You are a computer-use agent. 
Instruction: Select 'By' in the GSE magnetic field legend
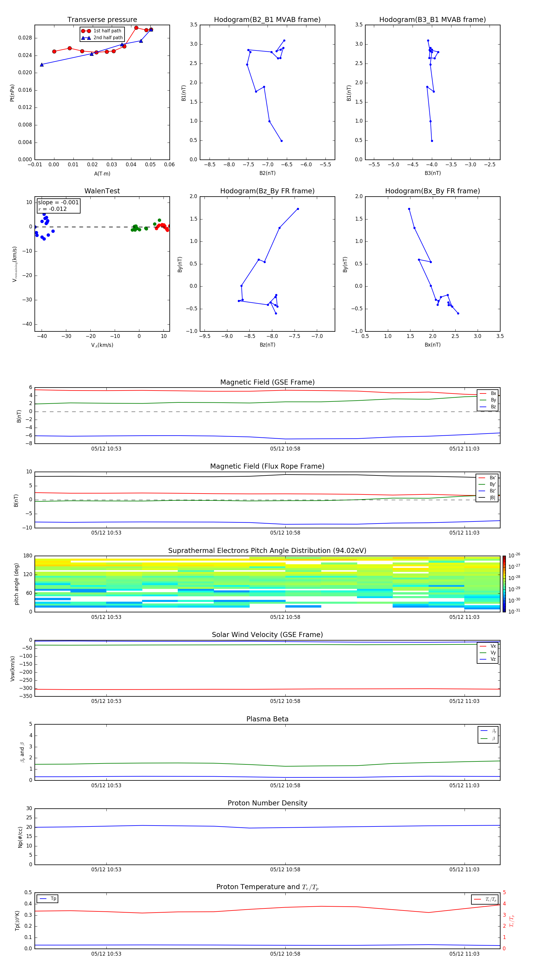point(488,400)
